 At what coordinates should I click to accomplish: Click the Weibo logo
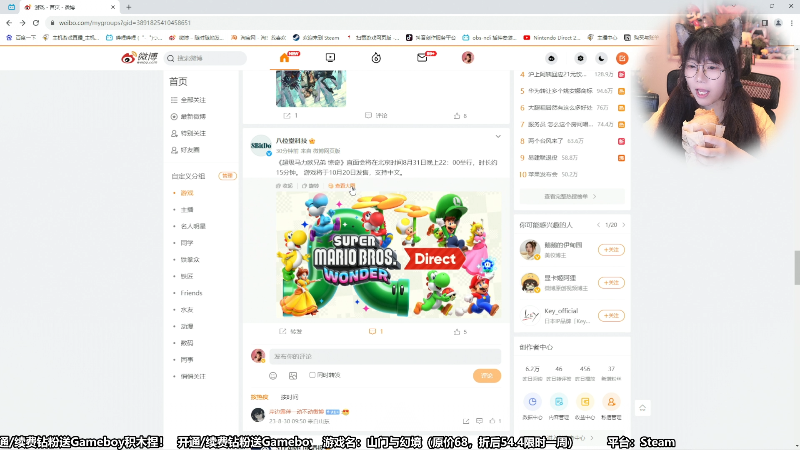coord(139,58)
